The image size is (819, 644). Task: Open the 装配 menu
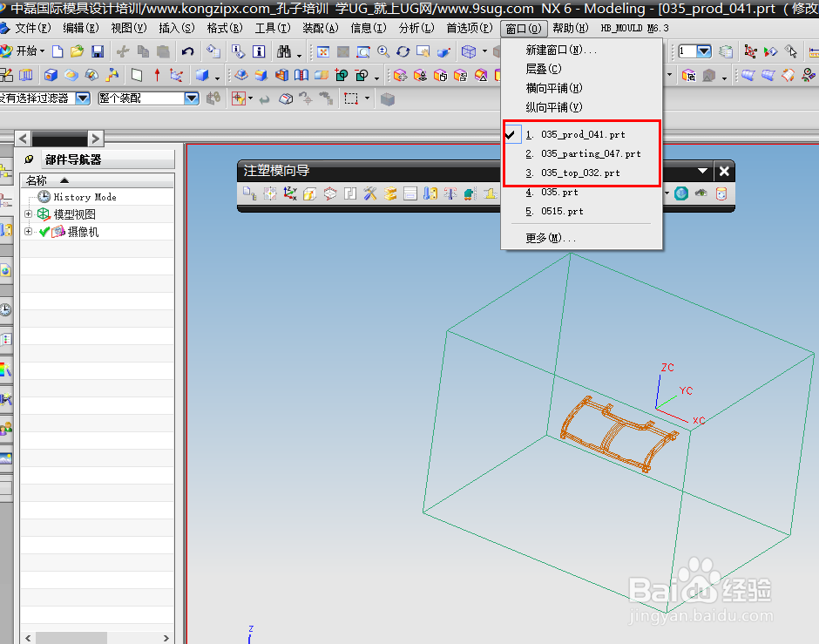coord(320,28)
